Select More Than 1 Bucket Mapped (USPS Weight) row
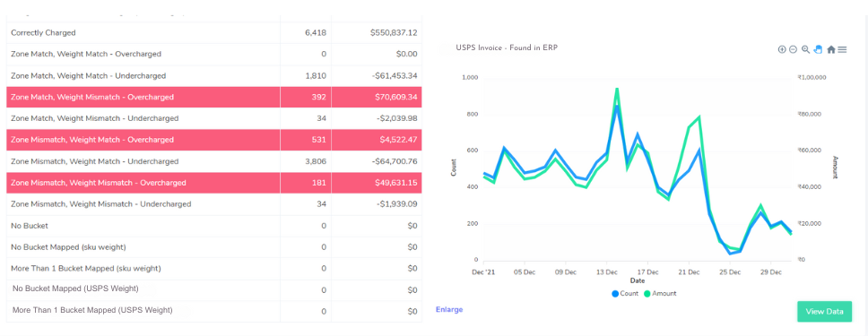Viewport: 868px width, 336px height. coord(213,311)
